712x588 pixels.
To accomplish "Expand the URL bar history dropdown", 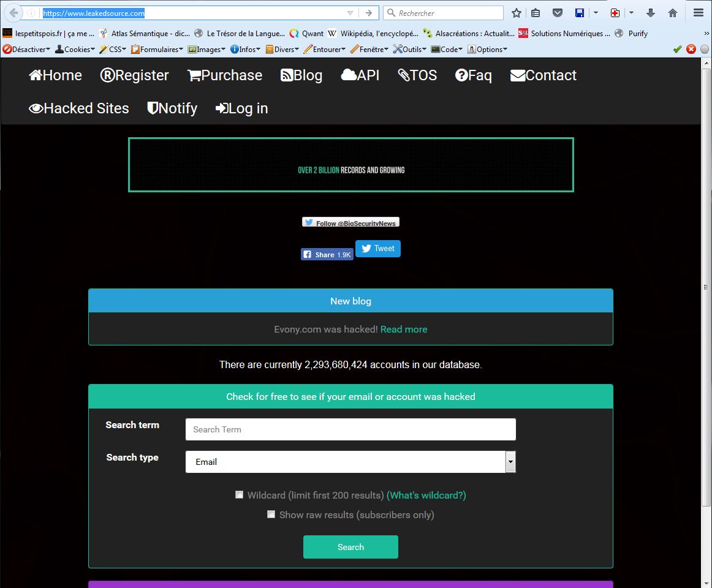I will click(350, 13).
